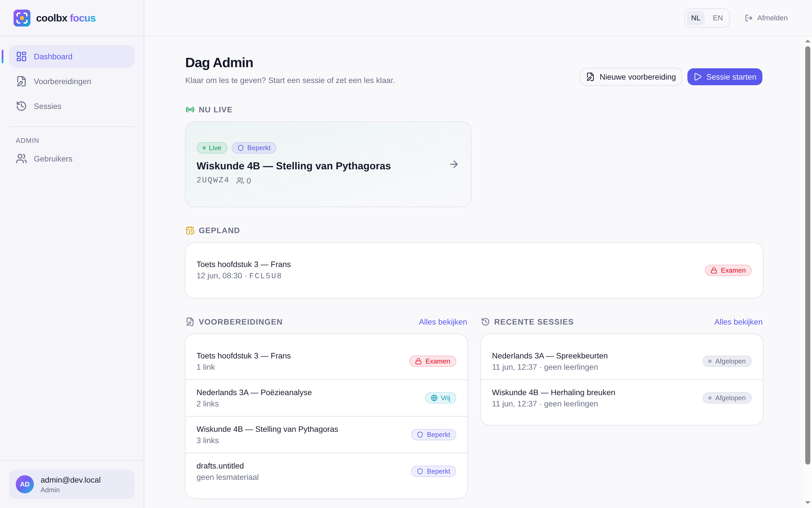Switch language to EN
812x508 pixels.
click(718, 18)
